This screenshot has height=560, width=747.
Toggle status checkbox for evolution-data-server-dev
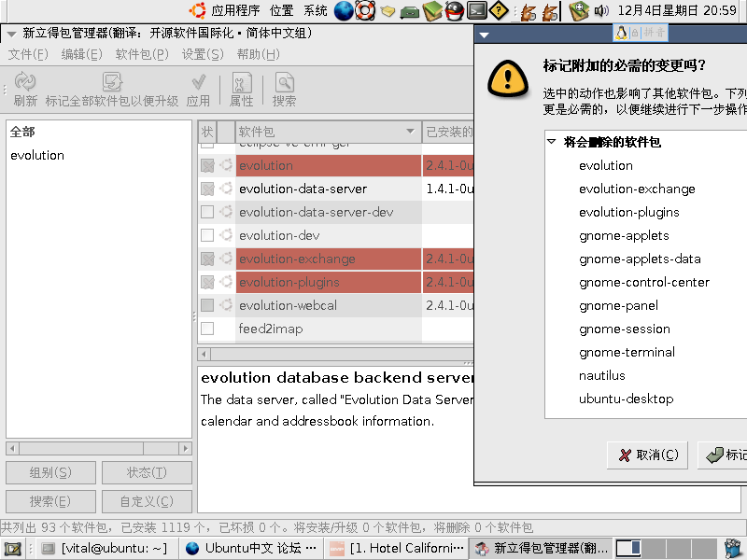207,212
